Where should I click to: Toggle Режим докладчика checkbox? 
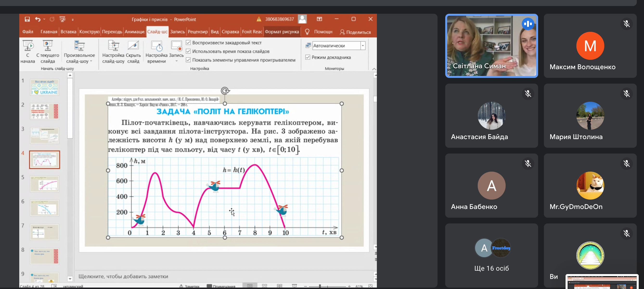308,57
